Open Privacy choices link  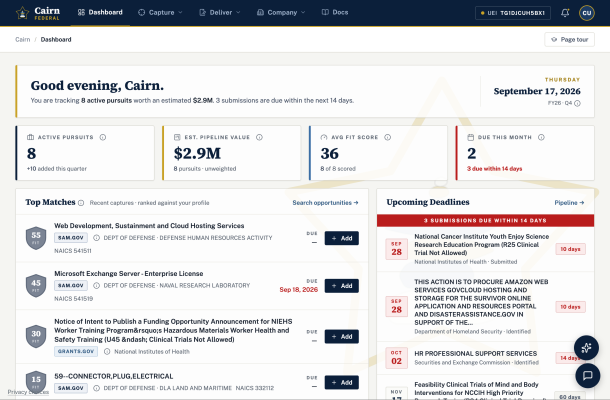tap(28, 392)
